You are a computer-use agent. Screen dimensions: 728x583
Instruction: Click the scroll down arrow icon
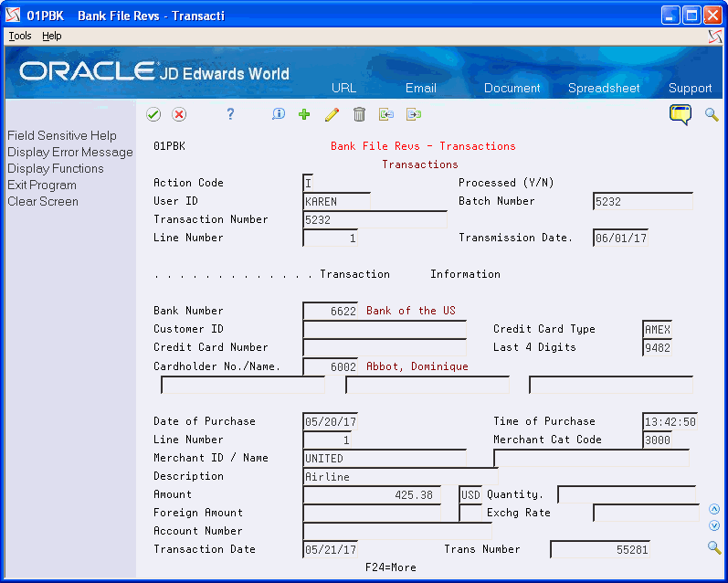point(714,525)
